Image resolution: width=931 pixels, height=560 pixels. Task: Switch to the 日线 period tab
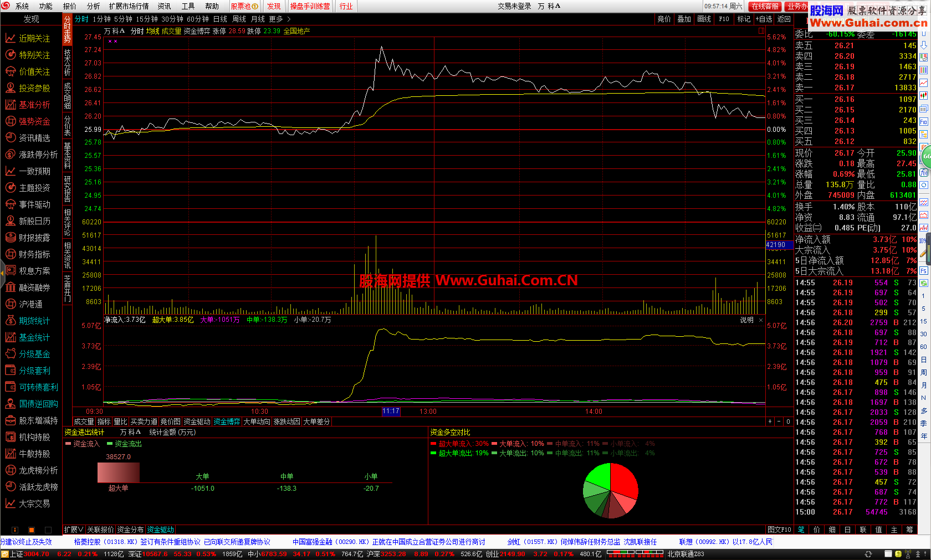(x=220, y=19)
